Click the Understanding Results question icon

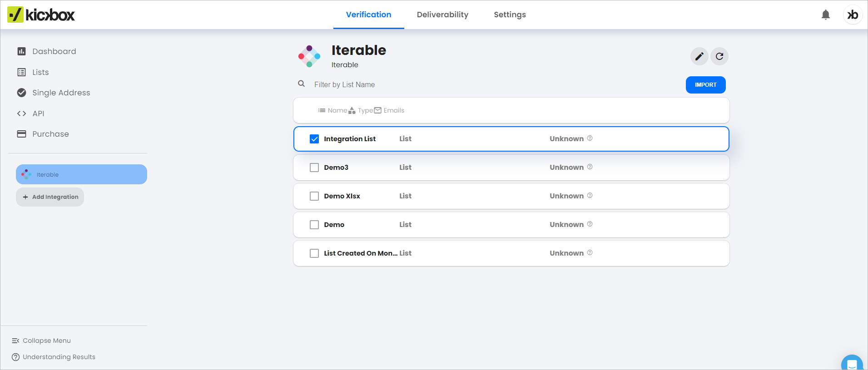(x=15, y=357)
